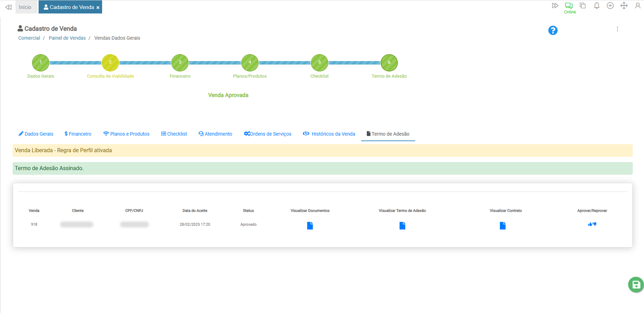Image resolution: width=644 pixels, height=313 pixels.
Task: Open the Históricos da Venda tab
Action: click(329, 134)
